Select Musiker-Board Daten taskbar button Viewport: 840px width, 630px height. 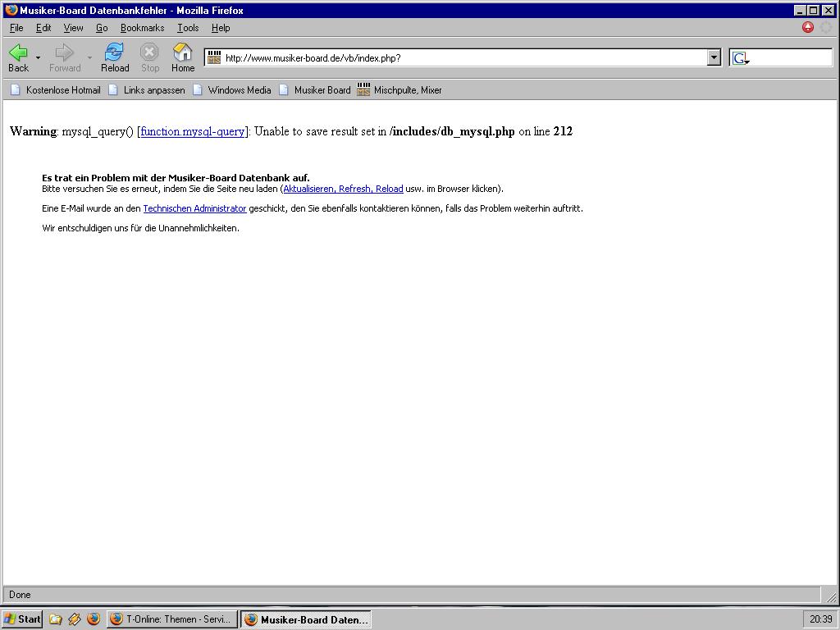[x=306, y=619]
